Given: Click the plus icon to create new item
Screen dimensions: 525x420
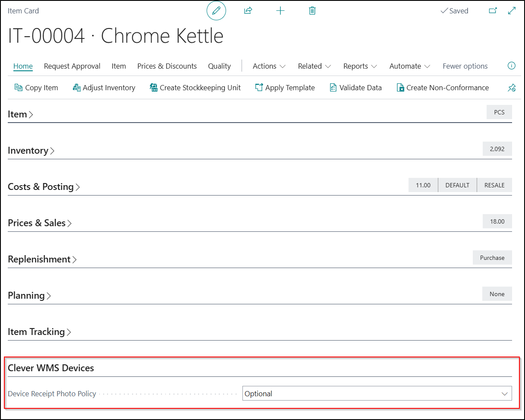Looking at the screenshot, I should coord(280,11).
